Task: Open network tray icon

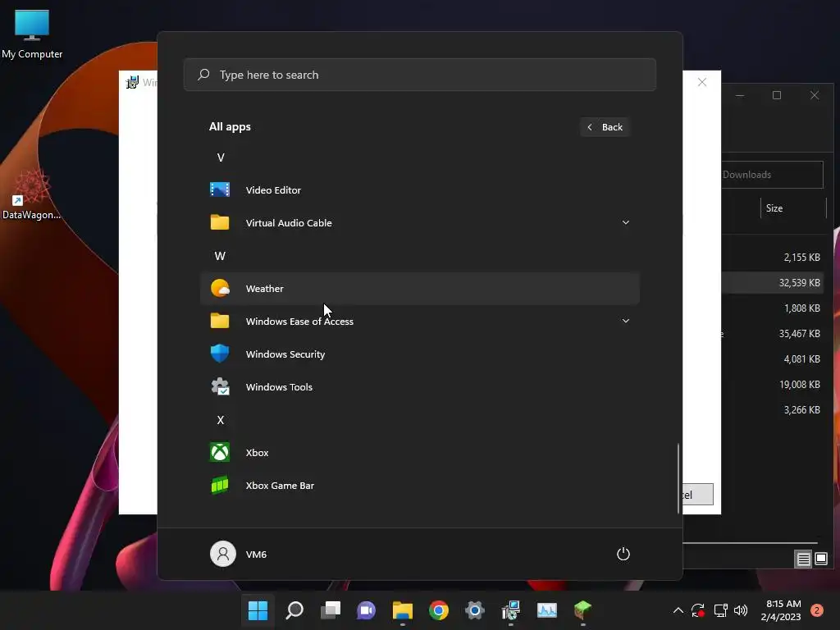Action: [x=720, y=610]
